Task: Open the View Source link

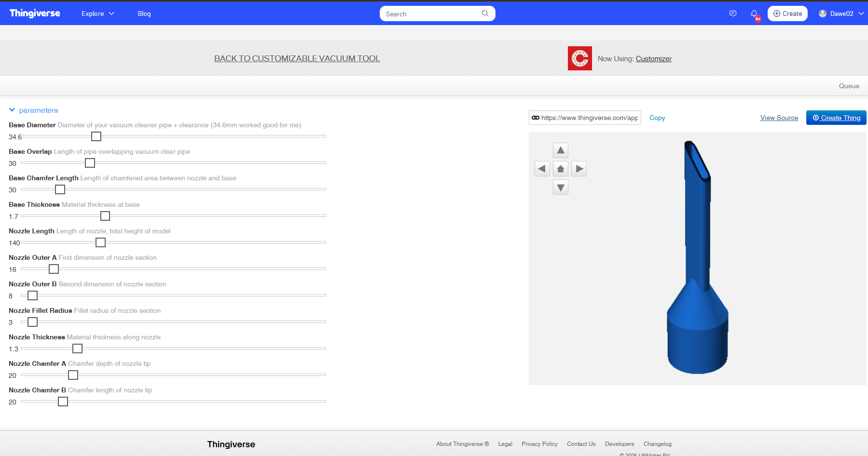Action: click(779, 118)
